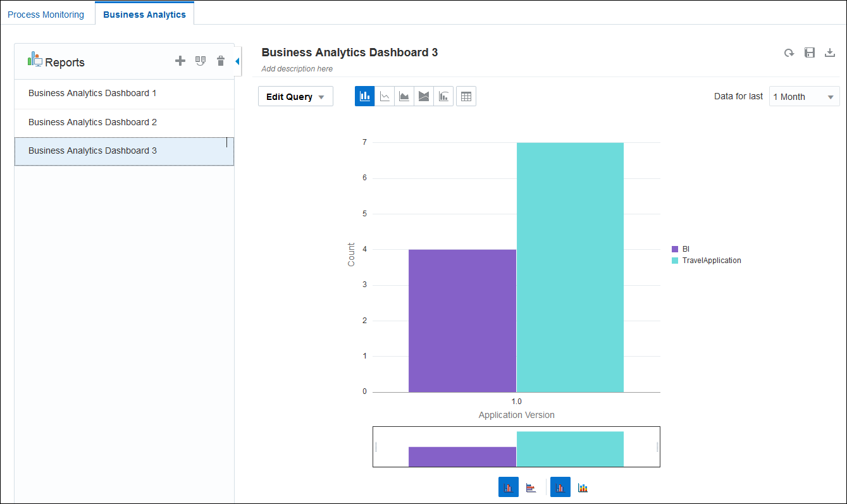Switch the chart to line chart view
Image resolution: width=847 pixels, height=504 pixels.
point(385,95)
